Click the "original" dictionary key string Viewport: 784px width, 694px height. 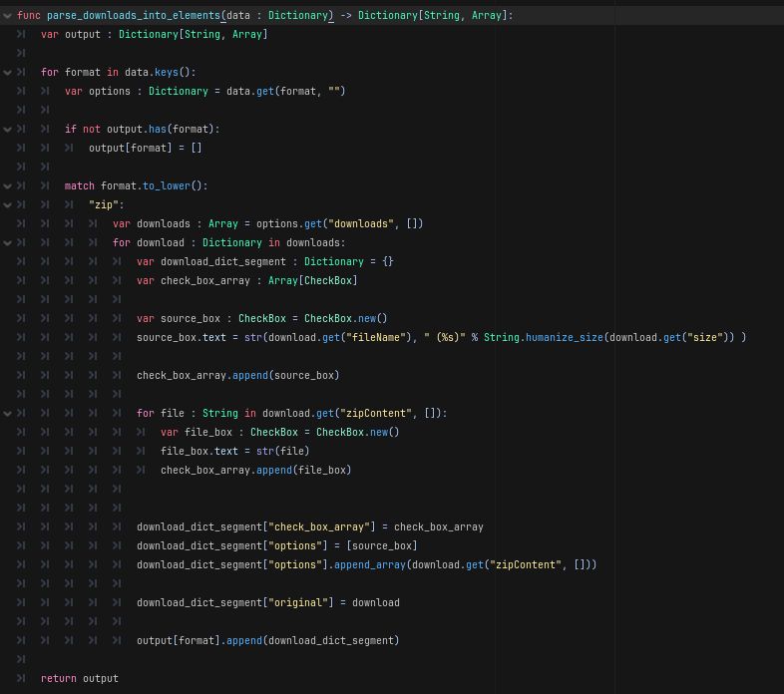coord(298,603)
